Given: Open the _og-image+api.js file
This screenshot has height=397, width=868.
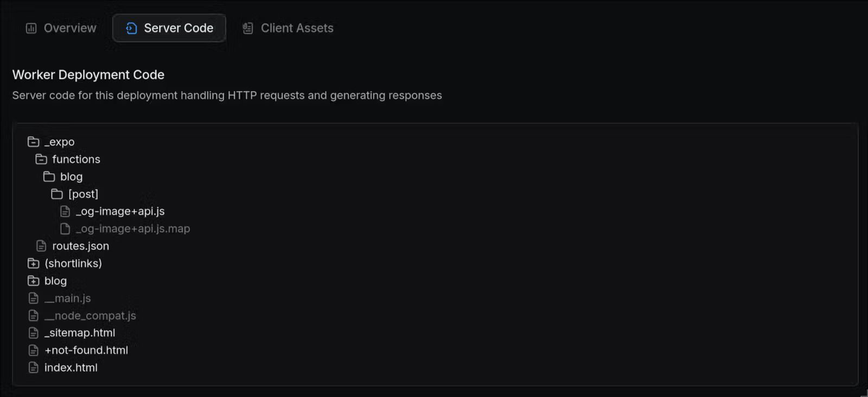Looking at the screenshot, I should [120, 212].
